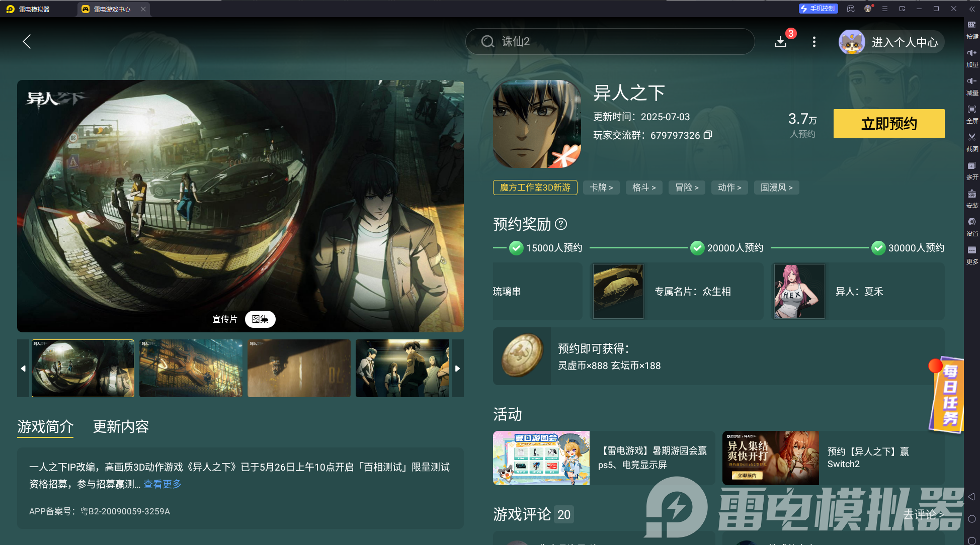Switch to the 雷电游戏中心 window tab
Image resolution: width=980 pixels, height=545 pixels.
[x=112, y=9]
